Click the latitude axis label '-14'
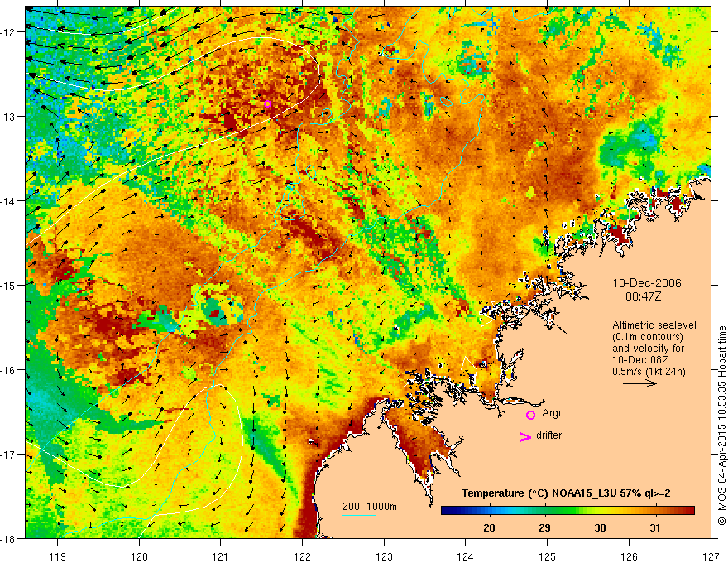The height and width of the screenshot is (563, 728). click(8, 201)
